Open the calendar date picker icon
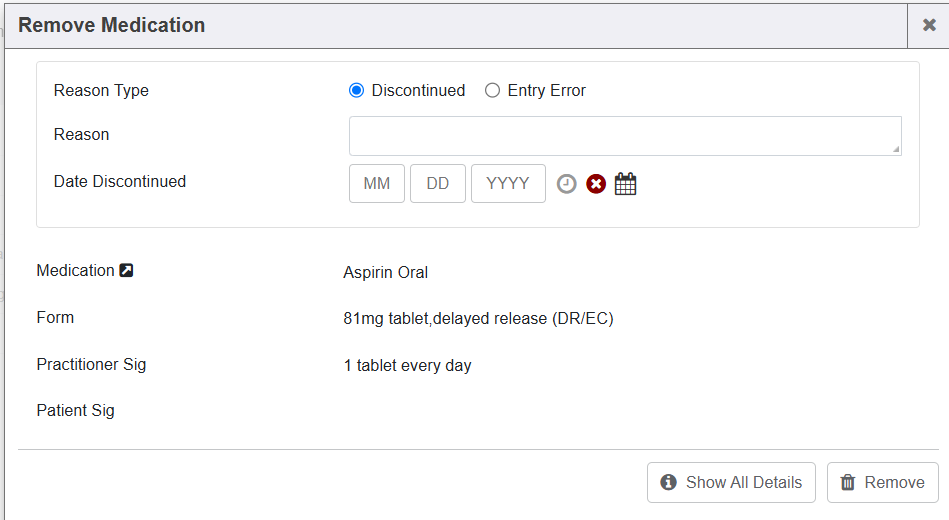Image resolution: width=949 pixels, height=520 pixels. pyautogui.click(x=625, y=184)
